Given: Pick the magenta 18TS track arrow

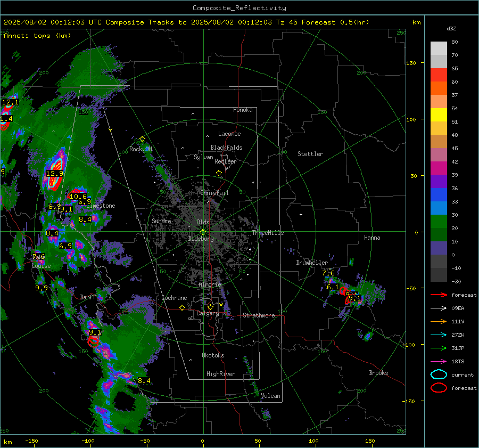Looking at the screenshot, I should click(x=439, y=361).
